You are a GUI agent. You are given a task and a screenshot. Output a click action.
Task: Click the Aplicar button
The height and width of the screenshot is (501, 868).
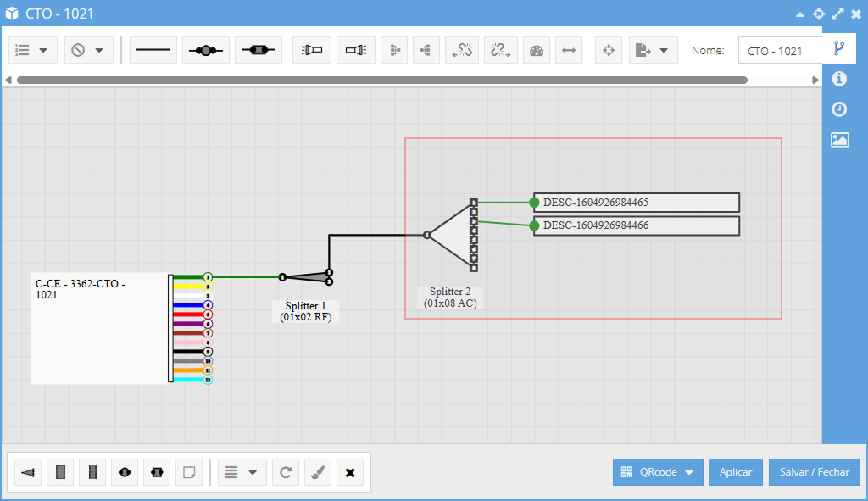coord(736,472)
